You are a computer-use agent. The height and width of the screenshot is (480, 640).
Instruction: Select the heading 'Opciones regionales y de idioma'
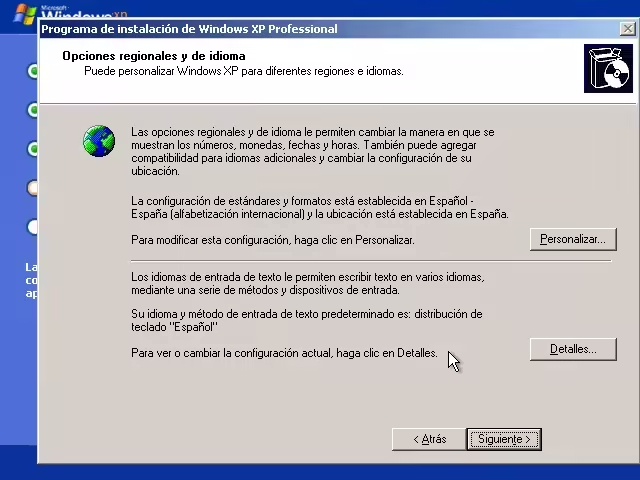tap(154, 56)
